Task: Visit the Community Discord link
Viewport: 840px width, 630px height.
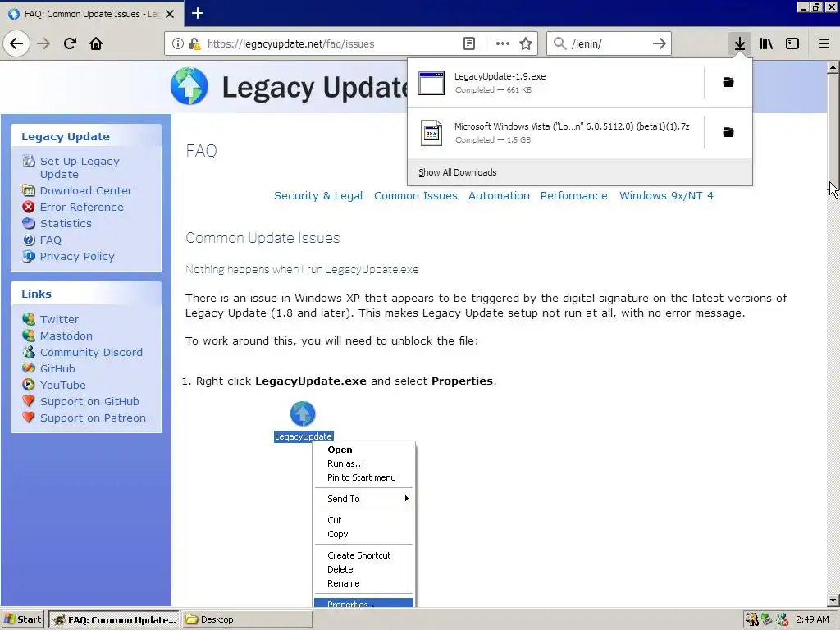Action: pos(92,353)
